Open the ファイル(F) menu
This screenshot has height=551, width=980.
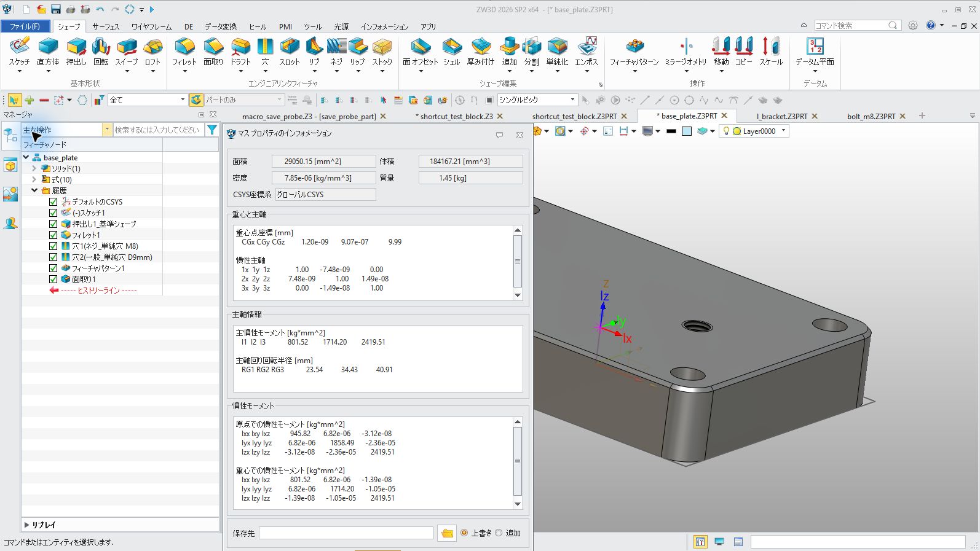(25, 26)
